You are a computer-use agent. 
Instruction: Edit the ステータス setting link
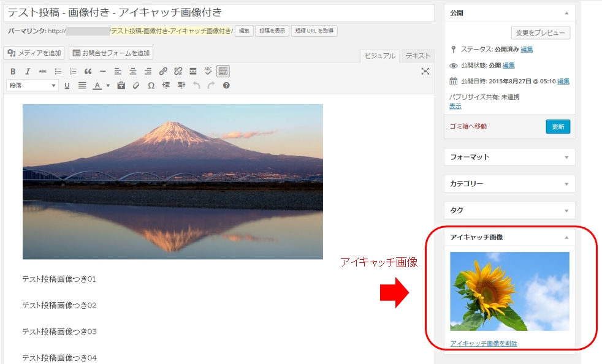click(x=527, y=50)
